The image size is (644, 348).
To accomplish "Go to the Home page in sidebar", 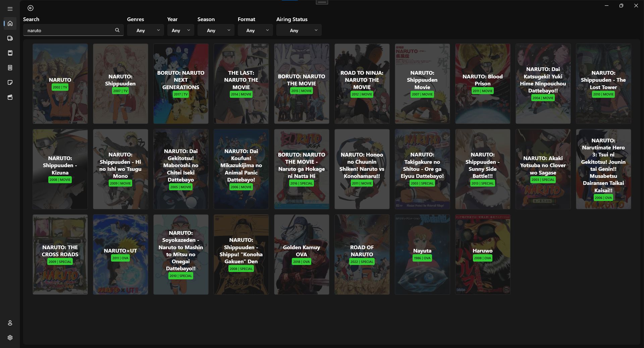I will coord(10,23).
